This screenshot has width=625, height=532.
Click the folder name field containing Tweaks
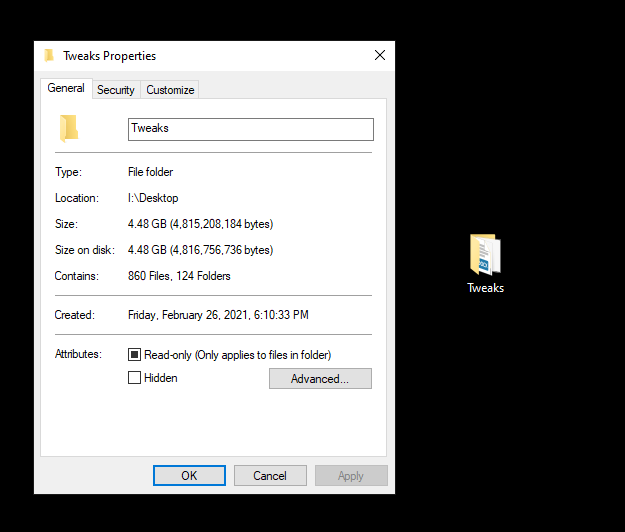tap(250, 129)
